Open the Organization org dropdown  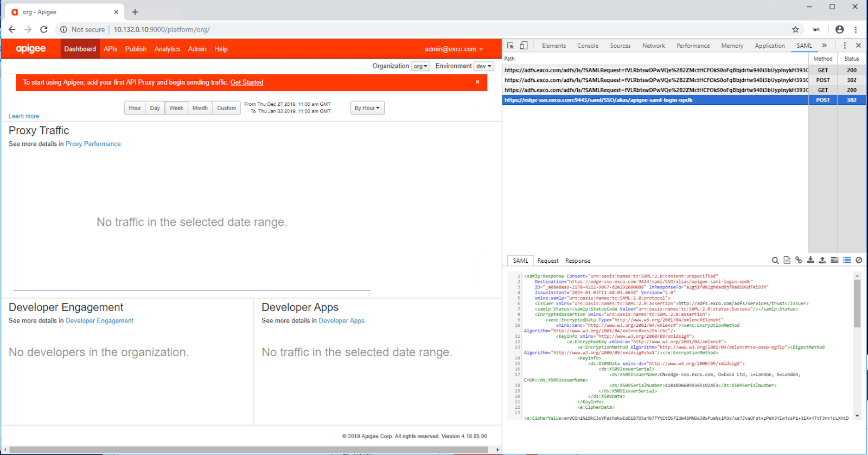point(420,66)
